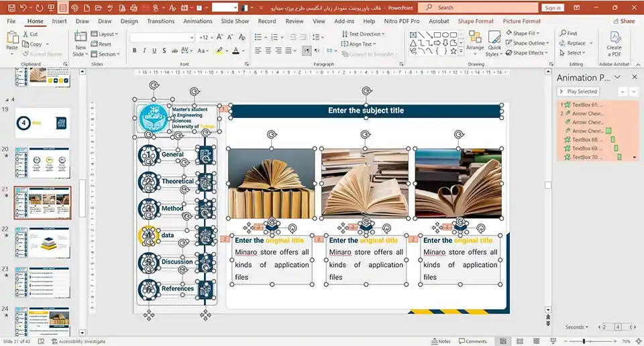Expand Align Text dropdown
This screenshot has width=644, height=346.
358,44
